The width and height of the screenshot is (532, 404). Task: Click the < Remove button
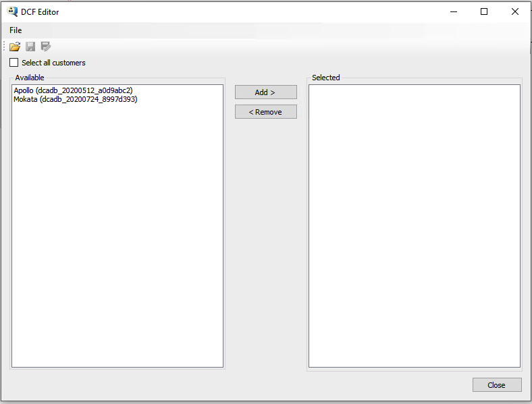(265, 112)
